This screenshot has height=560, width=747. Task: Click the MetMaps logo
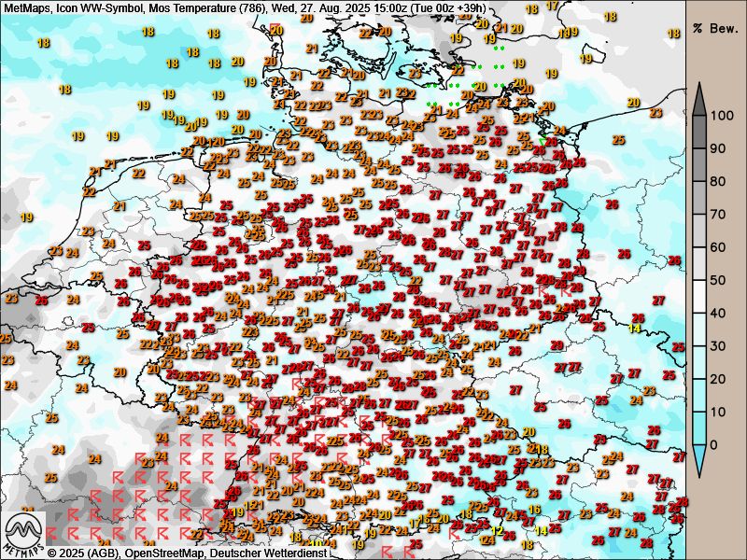coord(22,533)
